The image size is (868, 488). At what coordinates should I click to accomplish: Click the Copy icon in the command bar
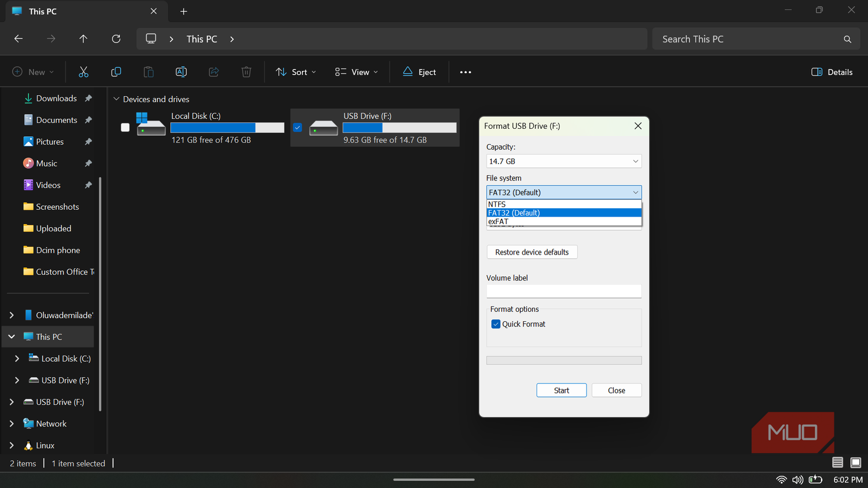tap(116, 72)
